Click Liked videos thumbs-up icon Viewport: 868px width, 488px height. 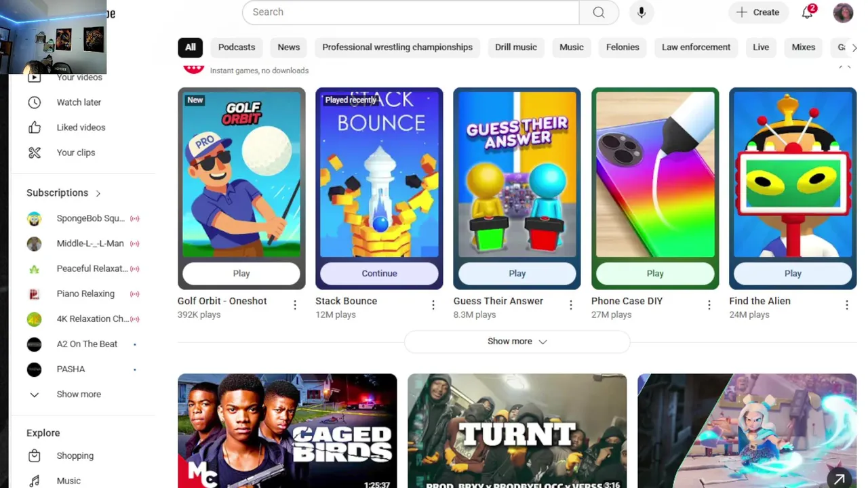pos(35,127)
